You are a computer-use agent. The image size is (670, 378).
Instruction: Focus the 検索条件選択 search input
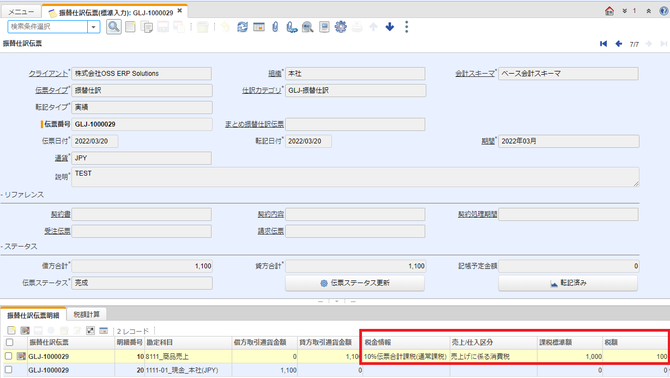pos(47,26)
